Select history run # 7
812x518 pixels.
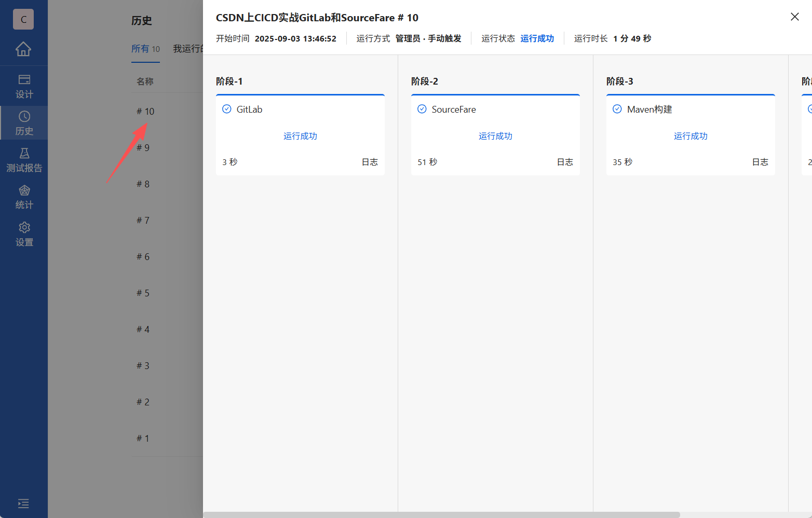coord(143,221)
